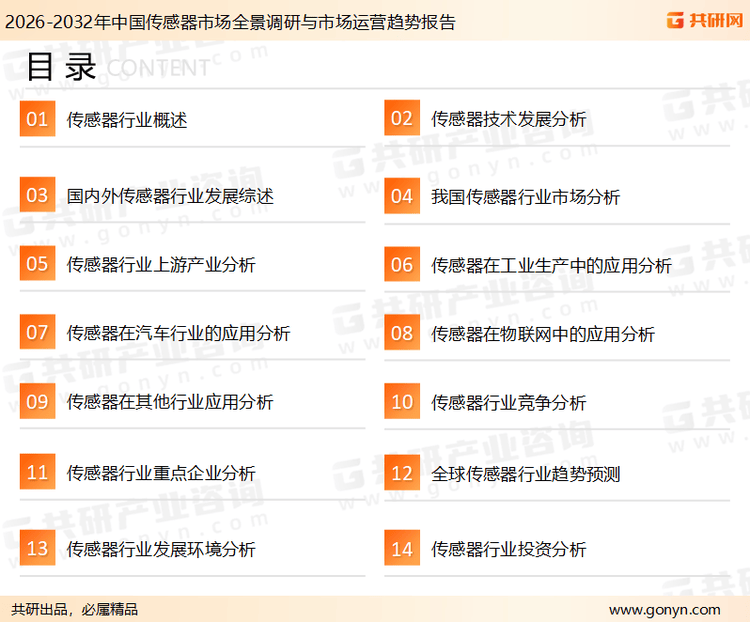Click the 11 orange number square
750x622 pixels.
point(37,473)
